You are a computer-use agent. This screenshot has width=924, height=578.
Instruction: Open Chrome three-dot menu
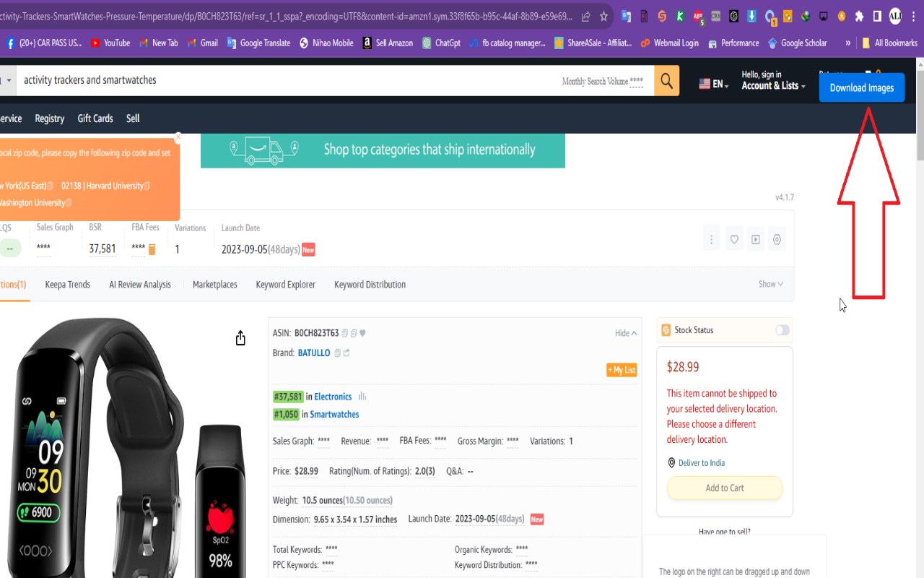pos(913,16)
